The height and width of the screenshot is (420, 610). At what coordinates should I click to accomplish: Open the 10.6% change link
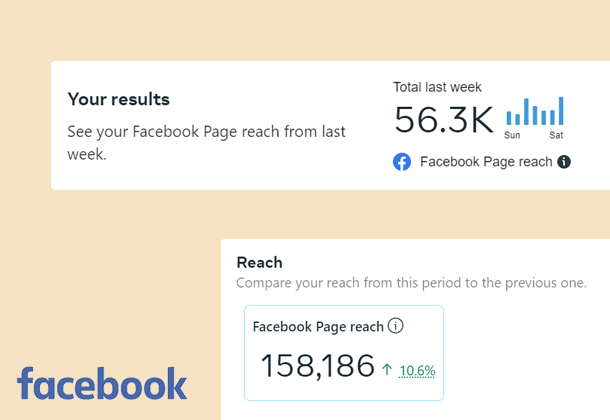pos(417,371)
